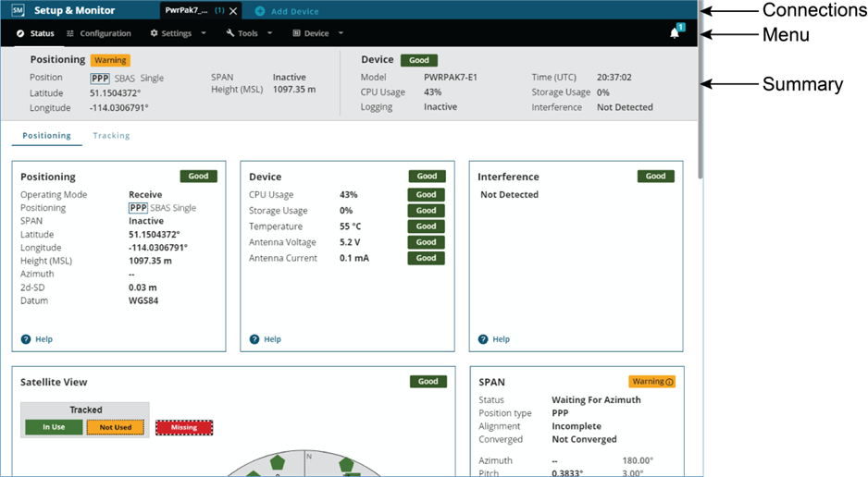Open the Tools menu
The width and height of the screenshot is (868, 477).
tap(249, 33)
